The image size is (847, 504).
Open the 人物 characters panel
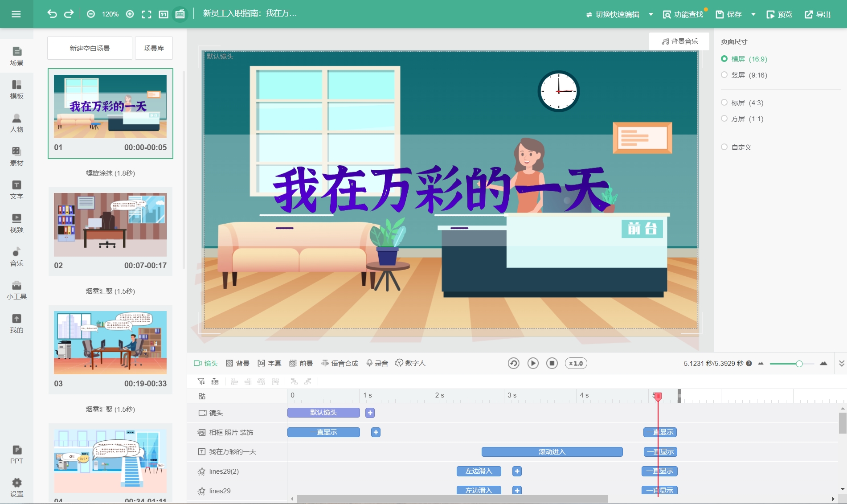point(16,123)
